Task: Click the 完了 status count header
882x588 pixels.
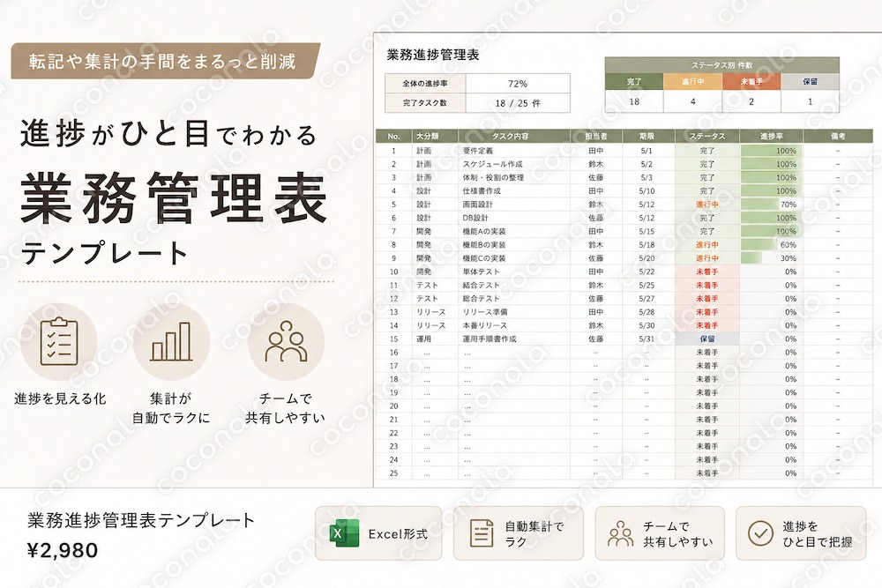Action: (634, 81)
